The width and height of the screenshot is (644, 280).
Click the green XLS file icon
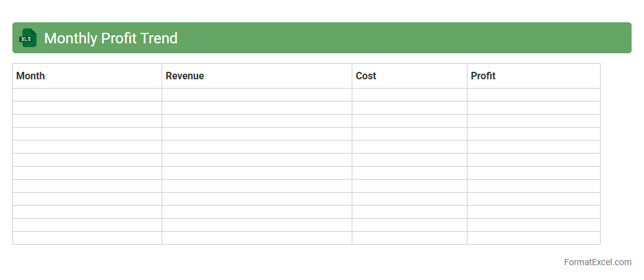click(x=28, y=38)
